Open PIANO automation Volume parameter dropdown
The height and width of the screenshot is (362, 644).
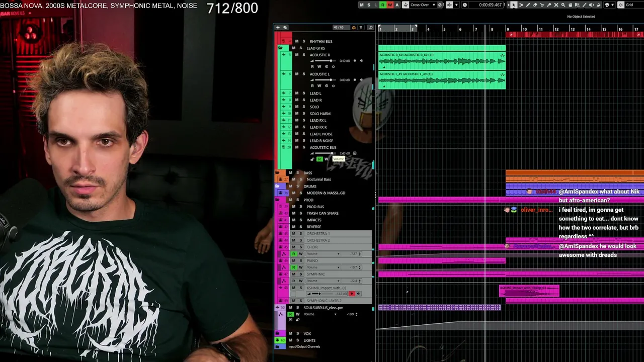pos(339,267)
